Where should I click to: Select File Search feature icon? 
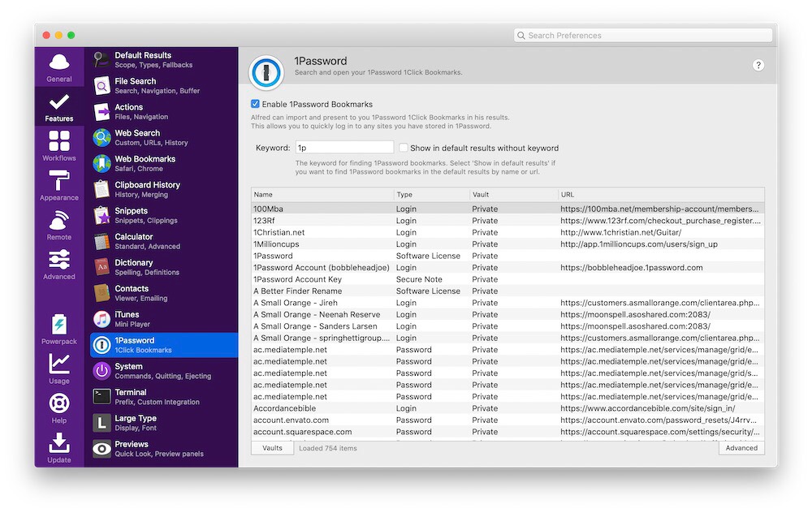[x=102, y=85]
